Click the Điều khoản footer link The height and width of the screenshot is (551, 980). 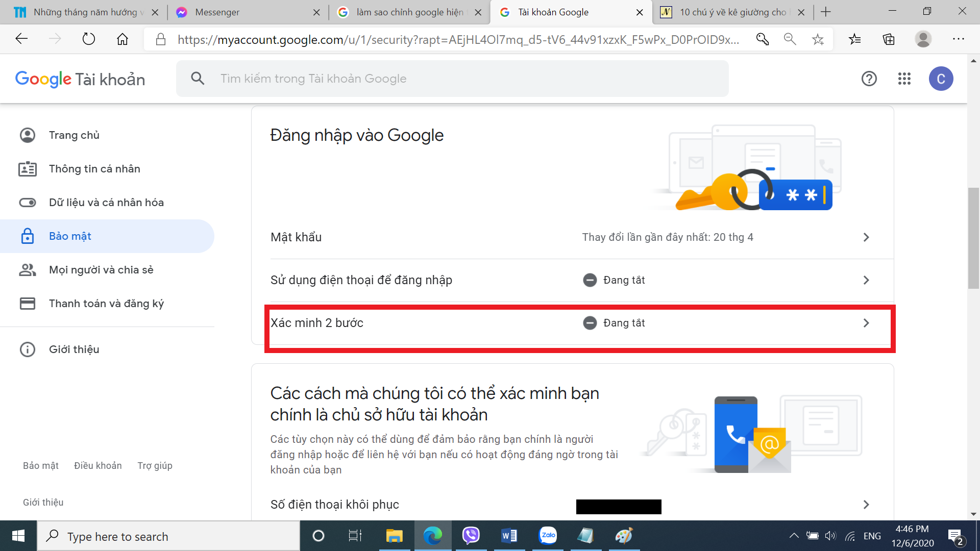tap(97, 466)
